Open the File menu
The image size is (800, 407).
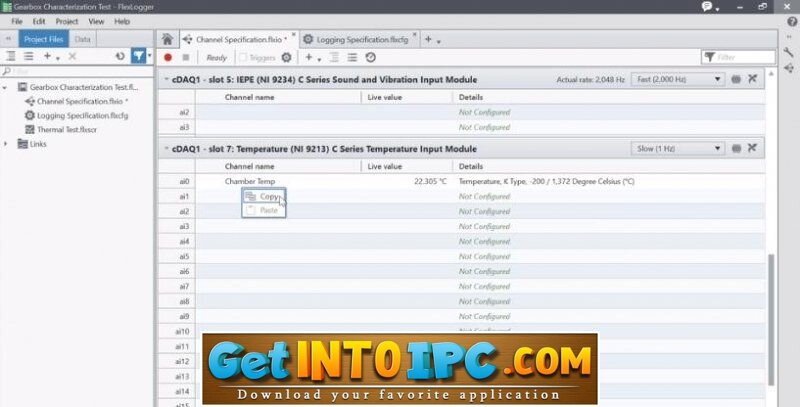pos(17,21)
